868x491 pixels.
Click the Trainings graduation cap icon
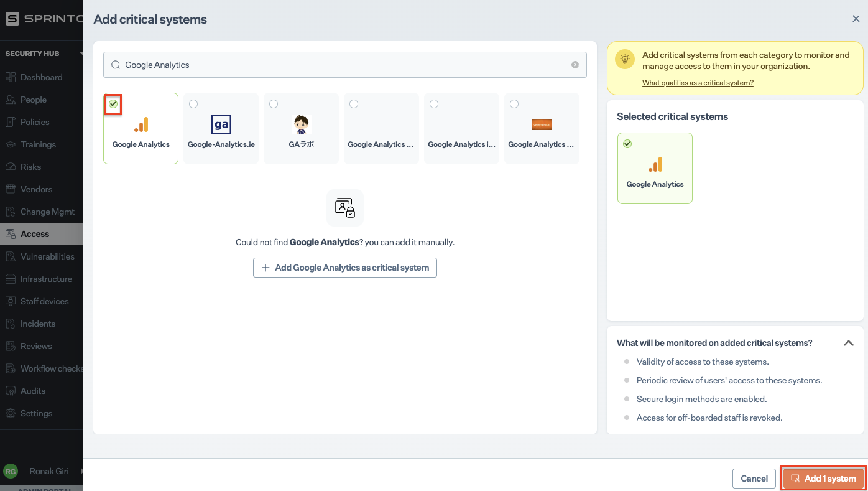10,144
